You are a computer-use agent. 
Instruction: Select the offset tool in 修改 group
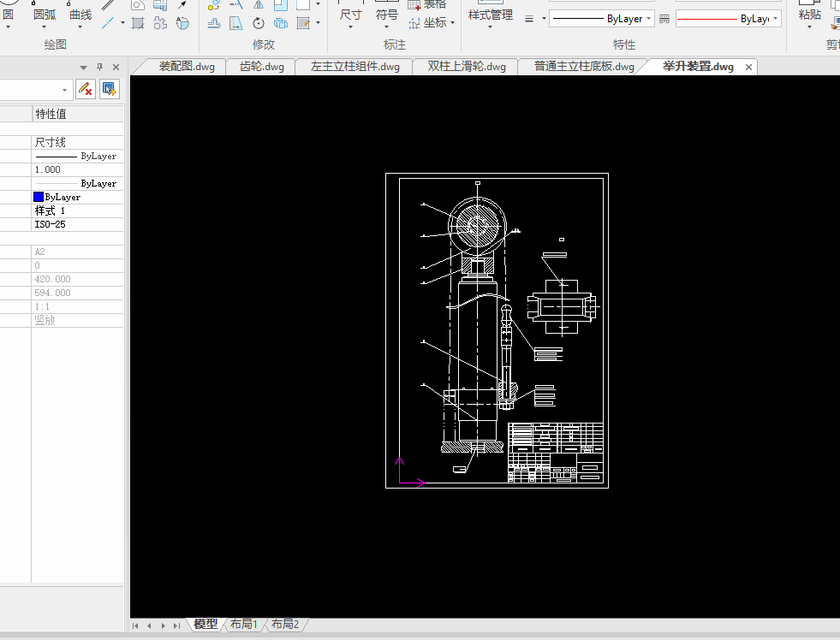[x=214, y=23]
